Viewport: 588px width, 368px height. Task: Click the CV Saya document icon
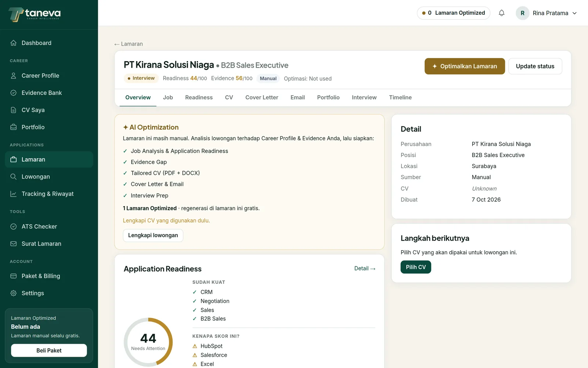coord(14,110)
